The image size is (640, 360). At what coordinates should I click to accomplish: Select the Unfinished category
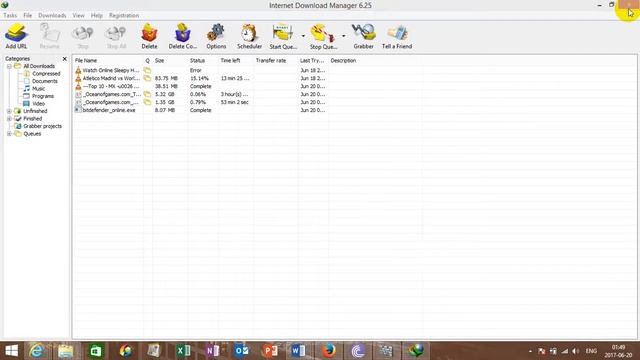click(35, 111)
